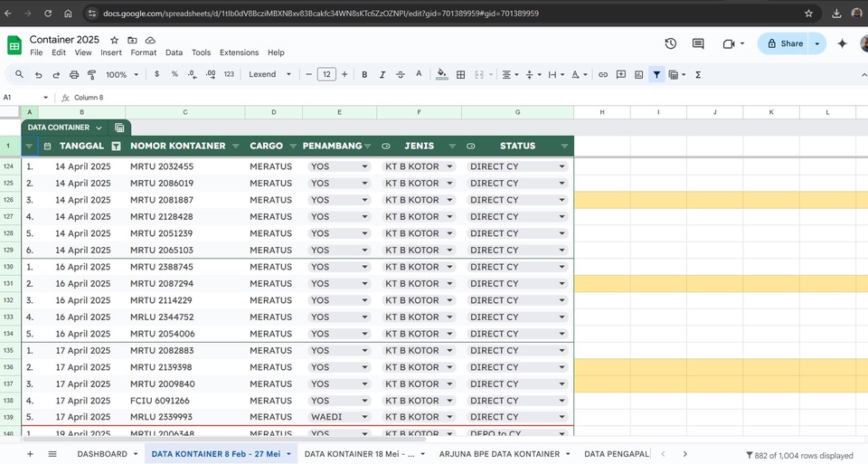Format as currency with dollar icon

(156, 74)
